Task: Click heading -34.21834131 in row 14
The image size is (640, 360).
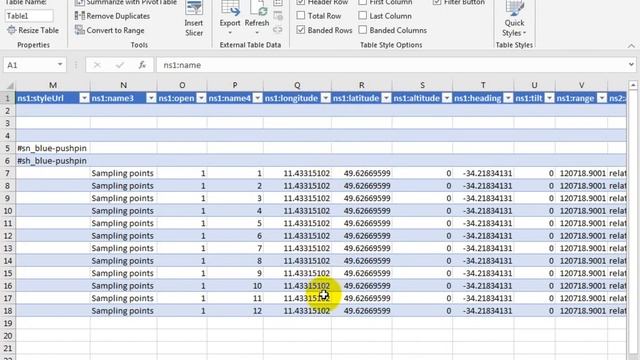Action: click(483, 261)
